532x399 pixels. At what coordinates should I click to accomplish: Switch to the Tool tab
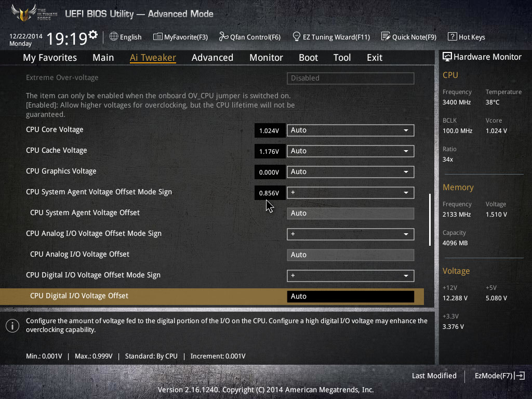click(x=342, y=58)
